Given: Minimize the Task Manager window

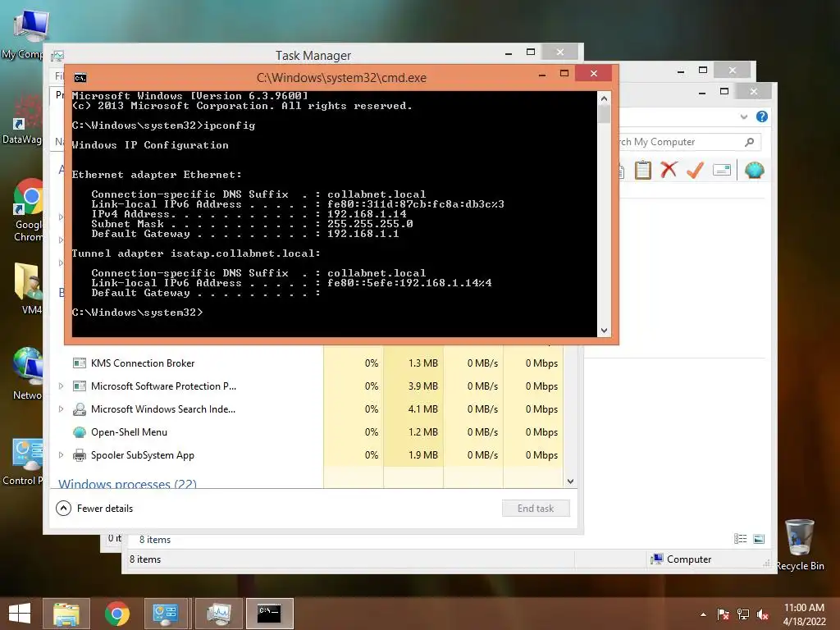Looking at the screenshot, I should click(x=509, y=52).
